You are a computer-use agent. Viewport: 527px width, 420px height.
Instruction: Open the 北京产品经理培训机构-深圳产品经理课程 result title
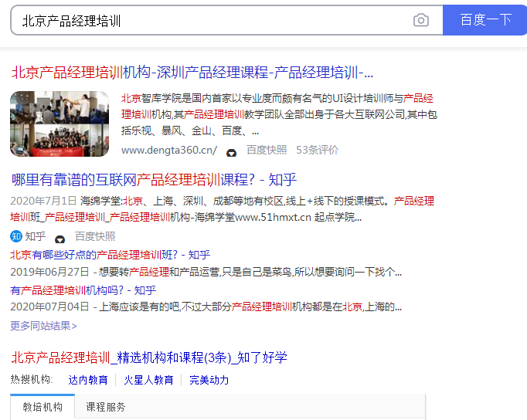(x=192, y=72)
